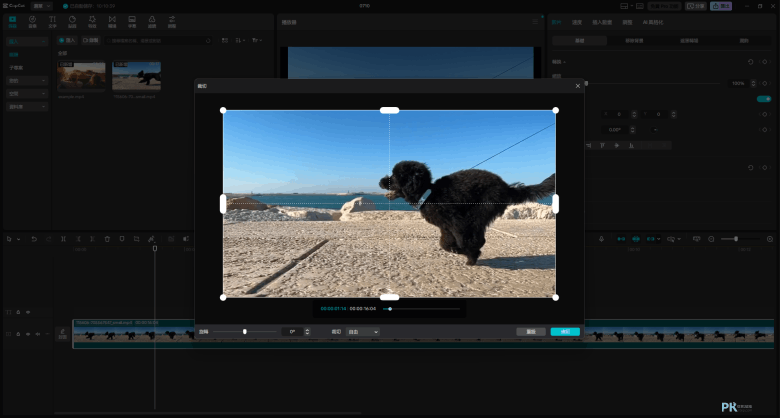The height and width of the screenshot is (418, 780).
Task: Select the black dog video thumbnail in the media library
Action: point(136,76)
